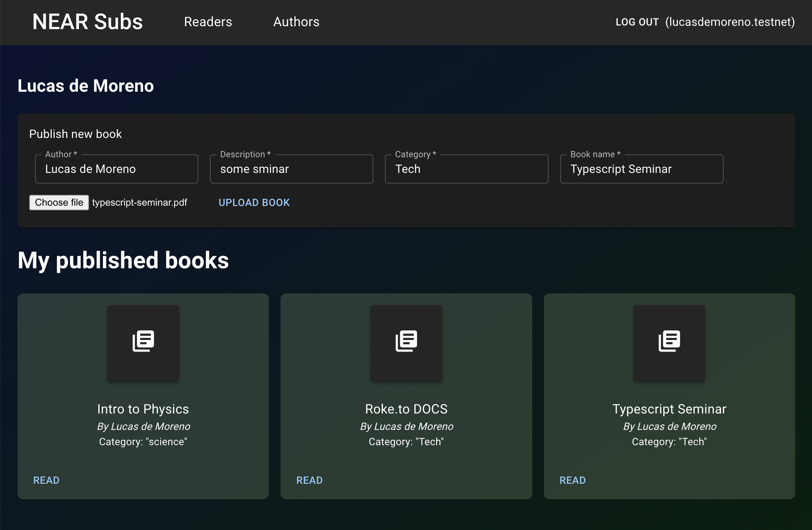The width and height of the screenshot is (812, 530).
Task: Open the Readers page
Action: (208, 22)
